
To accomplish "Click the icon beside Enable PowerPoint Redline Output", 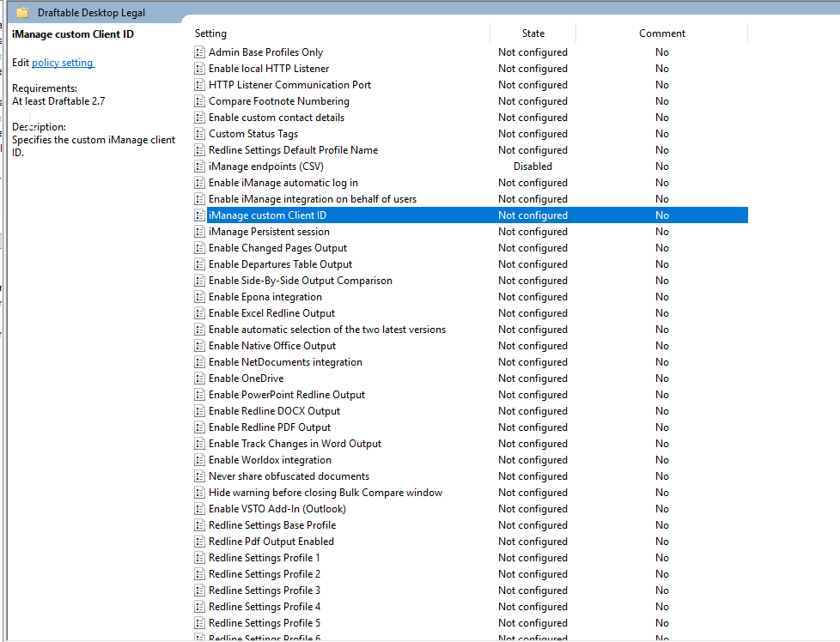I will click(199, 395).
